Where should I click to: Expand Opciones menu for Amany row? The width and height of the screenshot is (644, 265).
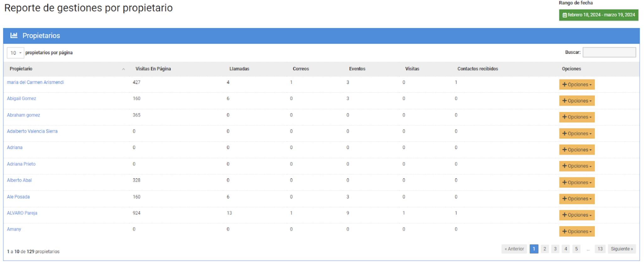(576, 231)
